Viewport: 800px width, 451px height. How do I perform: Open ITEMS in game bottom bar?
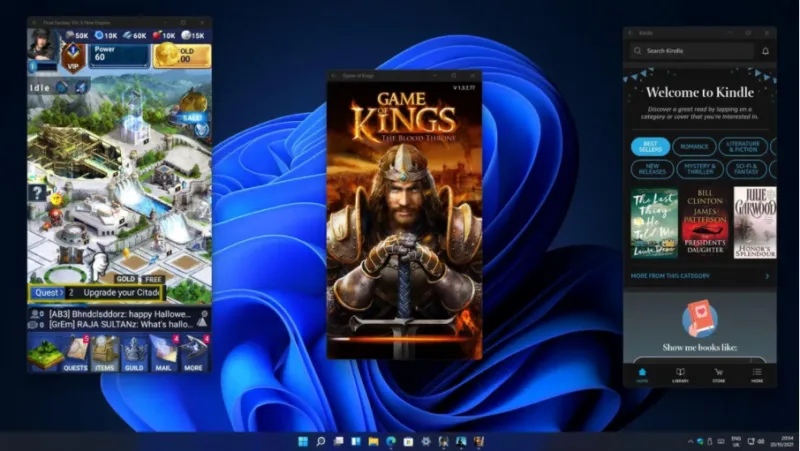105,353
